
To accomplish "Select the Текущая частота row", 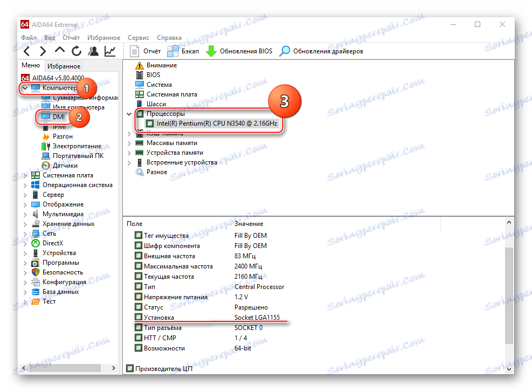I will click(198, 277).
